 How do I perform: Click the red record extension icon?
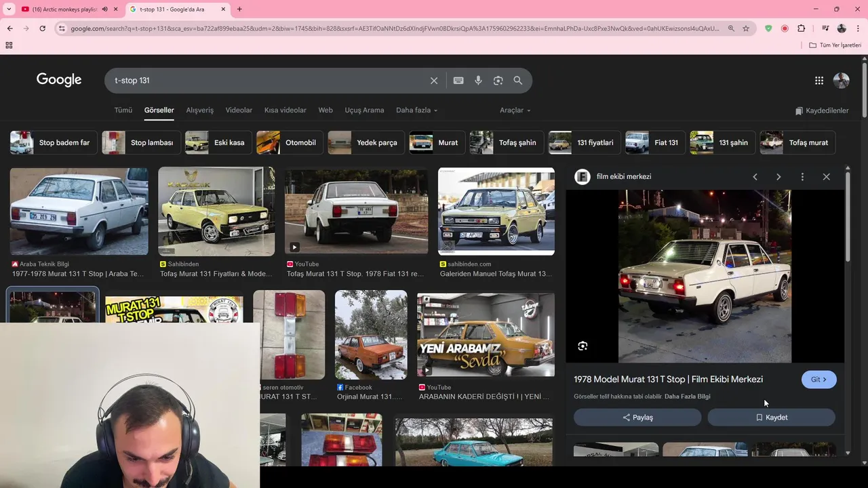point(785,28)
